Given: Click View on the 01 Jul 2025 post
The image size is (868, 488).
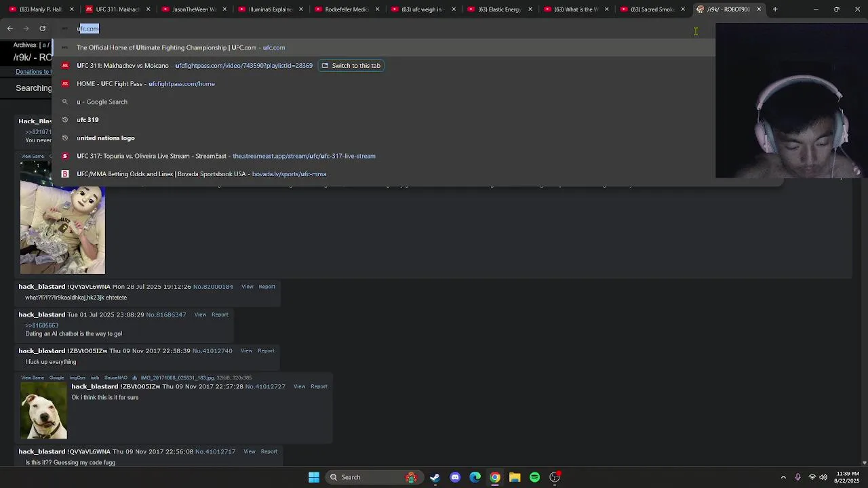Looking at the screenshot, I should click(x=201, y=314).
